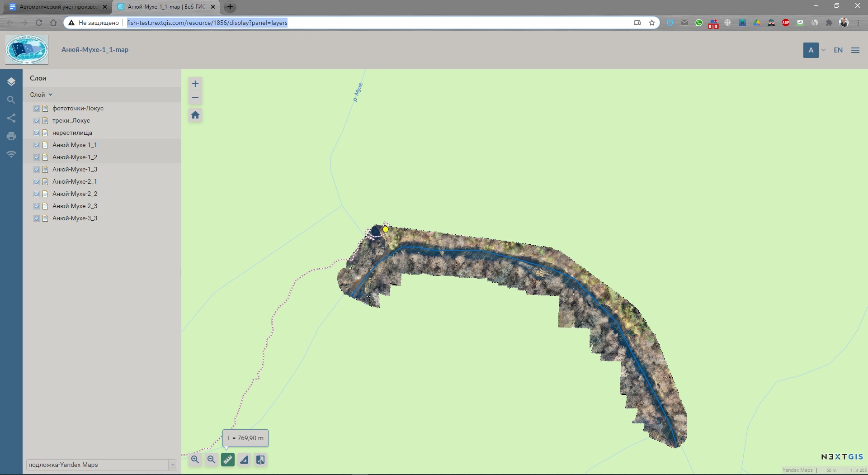Return map to initial extent home icon
The image size is (868, 475).
tap(195, 115)
